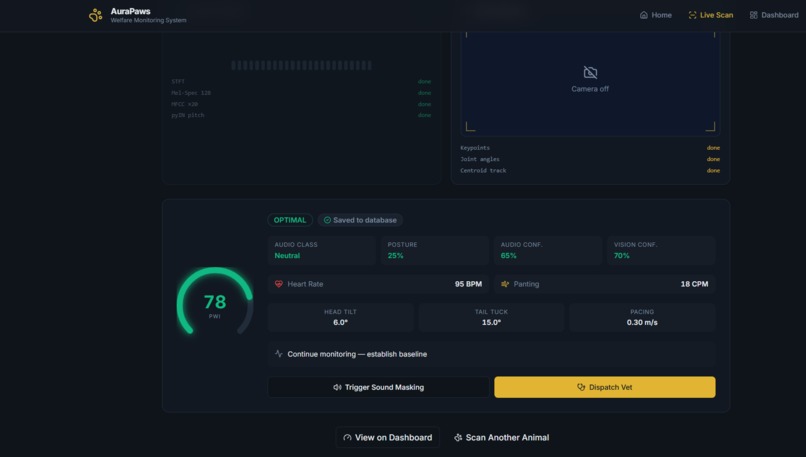Screen dimensions: 806x457
Task: Click the checkmark icon in Saved to database
Action: (327, 220)
